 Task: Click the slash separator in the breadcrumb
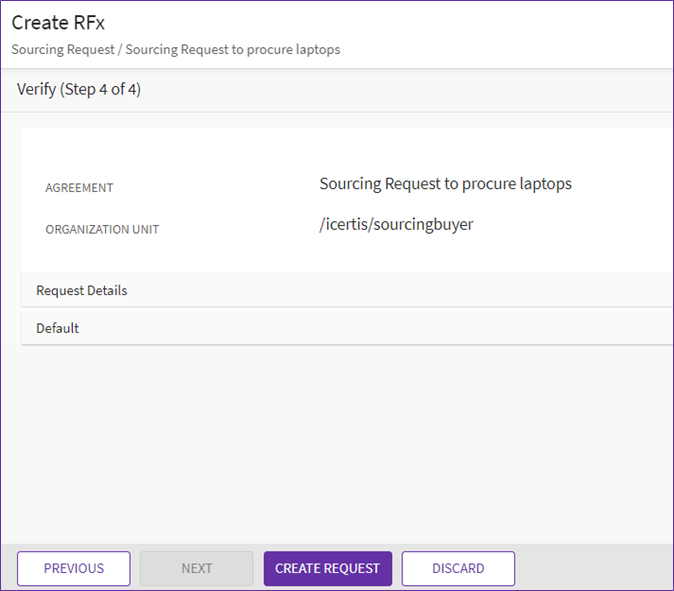(119, 50)
